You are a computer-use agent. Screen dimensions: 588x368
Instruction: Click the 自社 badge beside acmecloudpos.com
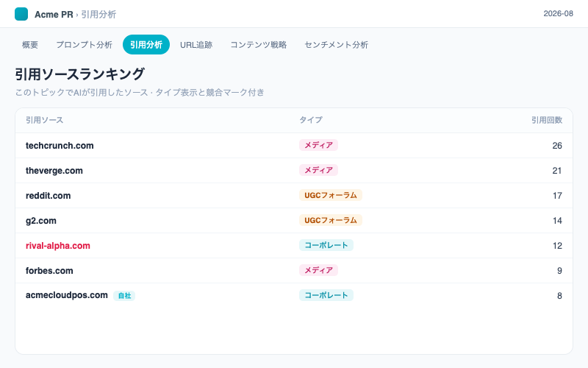coord(124,296)
